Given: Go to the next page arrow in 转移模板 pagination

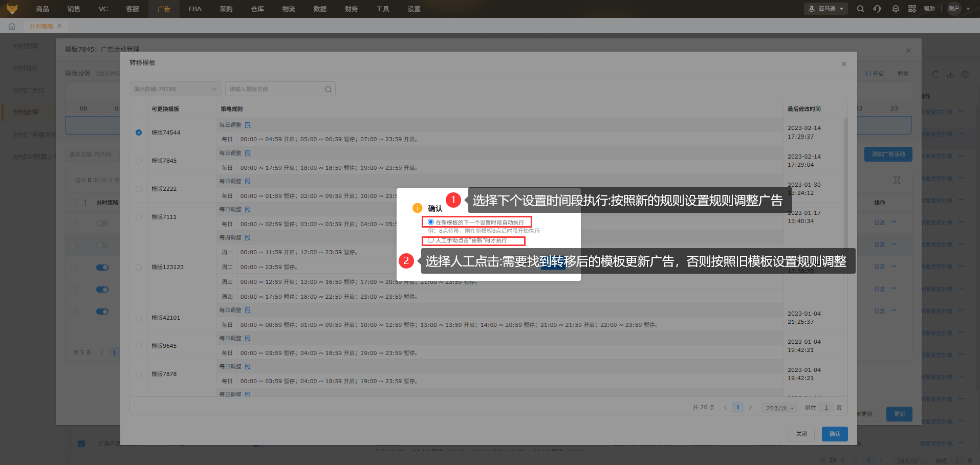Looking at the screenshot, I should tap(750, 408).
